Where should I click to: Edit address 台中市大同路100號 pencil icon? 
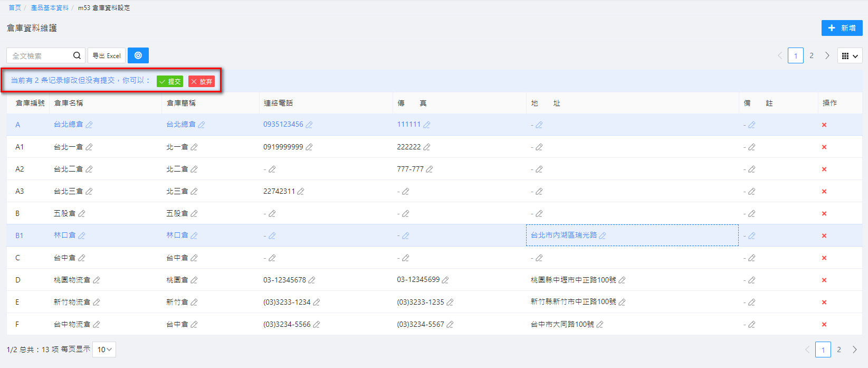point(600,325)
